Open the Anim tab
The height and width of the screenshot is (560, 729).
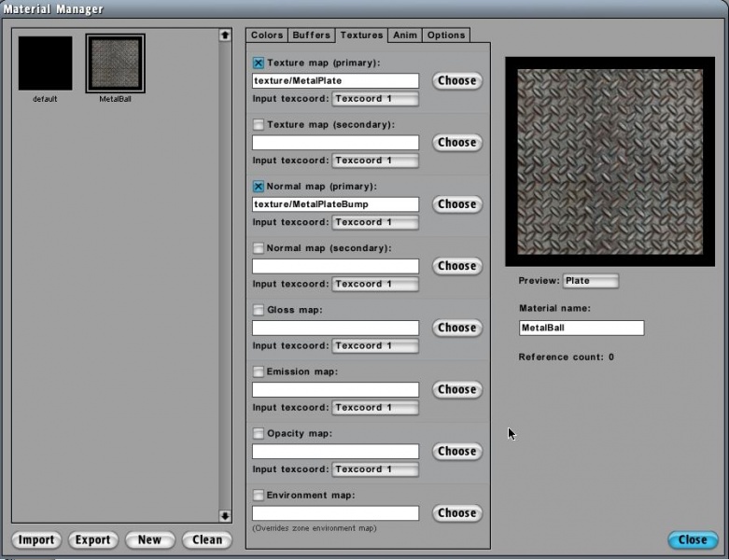(404, 35)
